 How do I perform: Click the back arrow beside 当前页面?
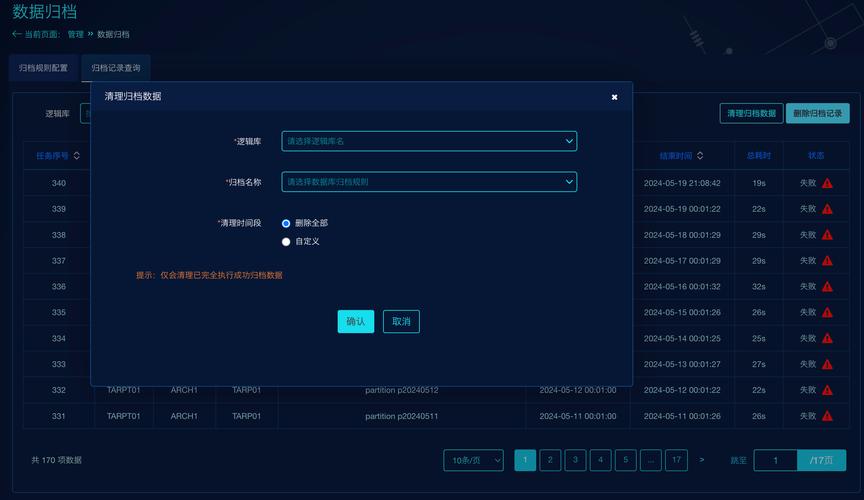pos(16,34)
